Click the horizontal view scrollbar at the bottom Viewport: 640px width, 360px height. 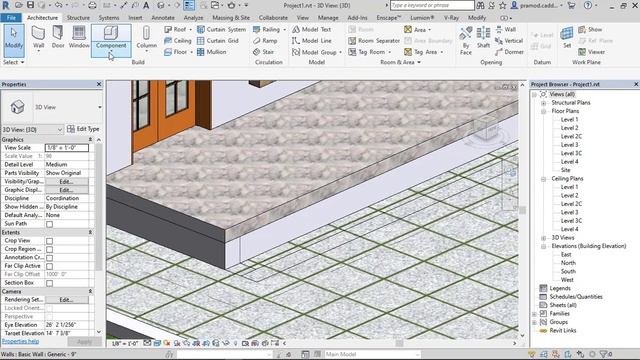pyautogui.click(x=399, y=343)
